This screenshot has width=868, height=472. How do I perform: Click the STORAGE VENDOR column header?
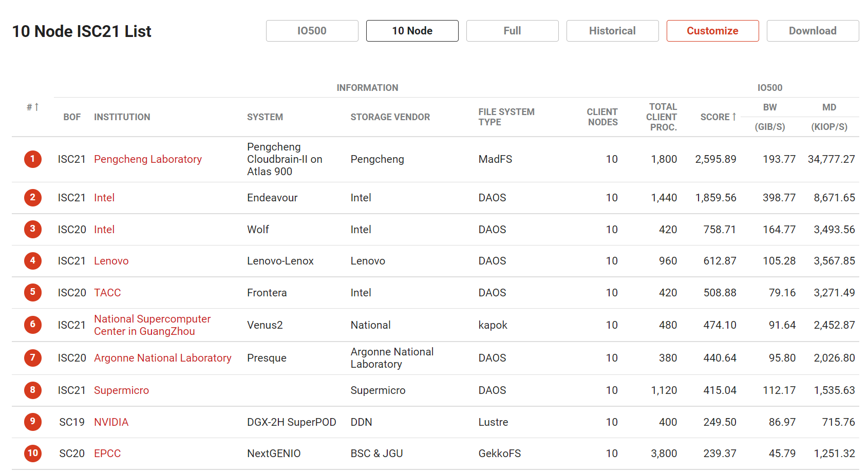[390, 117]
